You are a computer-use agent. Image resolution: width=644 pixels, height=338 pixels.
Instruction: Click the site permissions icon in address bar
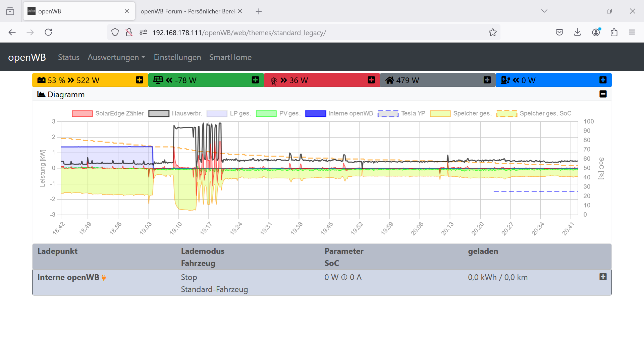point(143,33)
